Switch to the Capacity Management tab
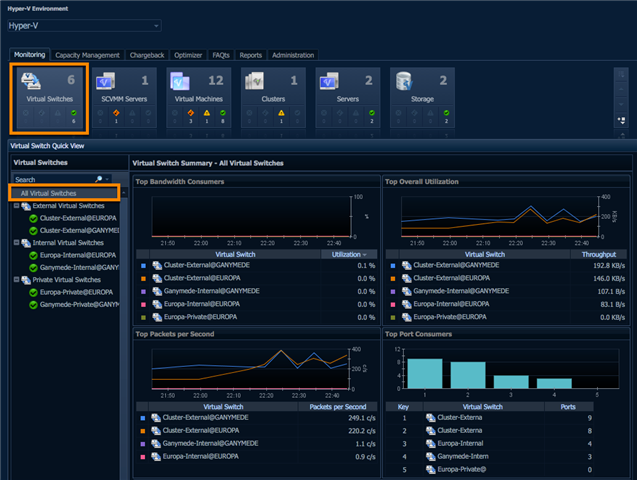This screenshot has width=637, height=480. (87, 55)
